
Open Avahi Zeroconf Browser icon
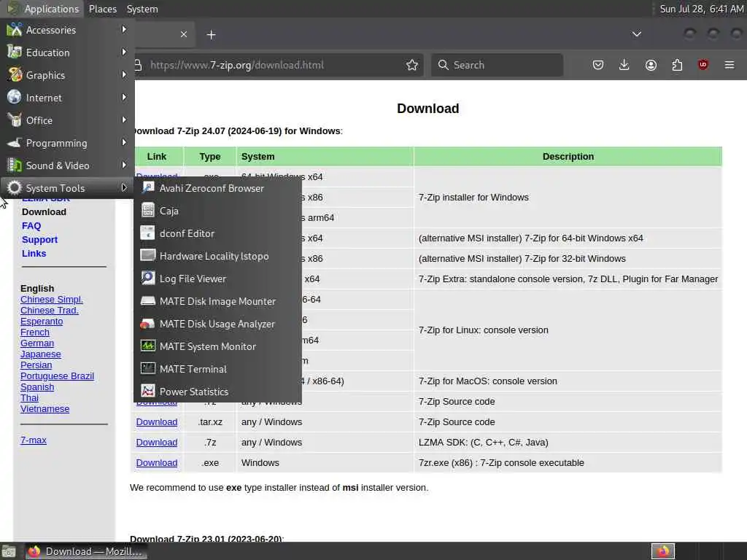(x=147, y=187)
